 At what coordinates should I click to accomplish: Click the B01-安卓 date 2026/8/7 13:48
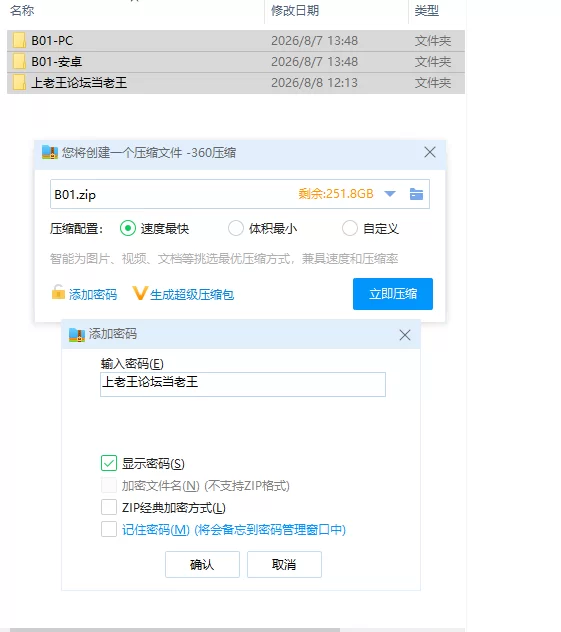point(314,62)
